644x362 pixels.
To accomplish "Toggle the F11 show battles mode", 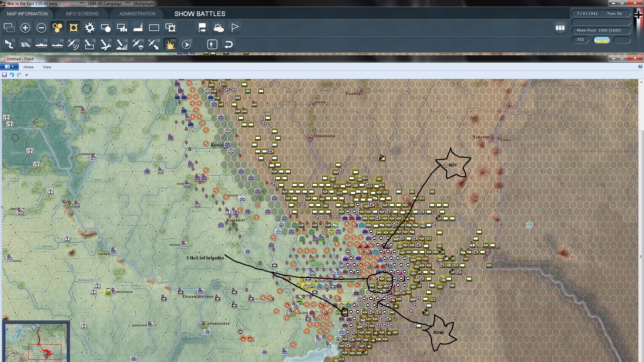I will click(x=170, y=44).
